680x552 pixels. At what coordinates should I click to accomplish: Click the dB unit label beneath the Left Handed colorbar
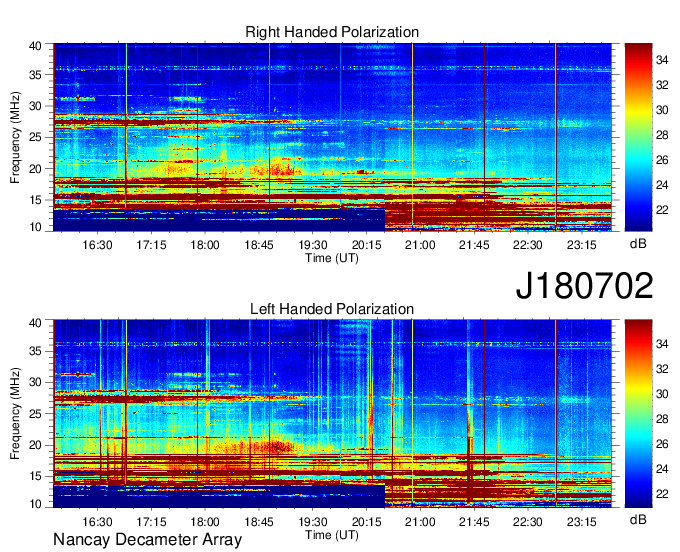[x=638, y=520]
